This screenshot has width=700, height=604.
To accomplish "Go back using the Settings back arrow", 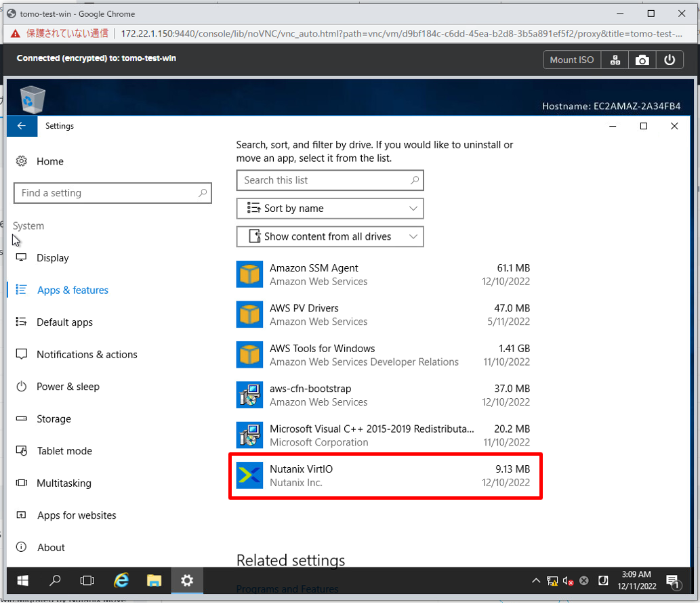I will click(x=22, y=126).
